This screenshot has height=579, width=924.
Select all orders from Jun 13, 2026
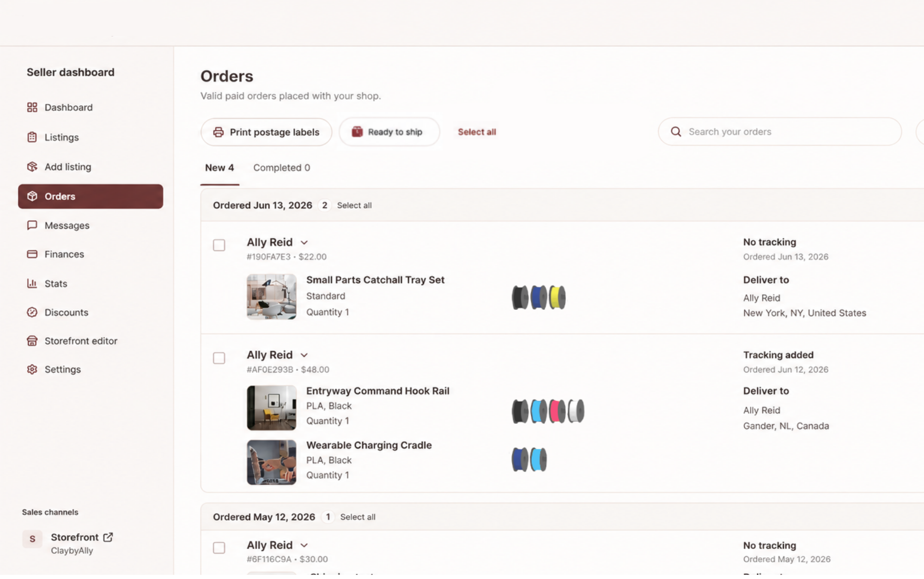tap(354, 205)
